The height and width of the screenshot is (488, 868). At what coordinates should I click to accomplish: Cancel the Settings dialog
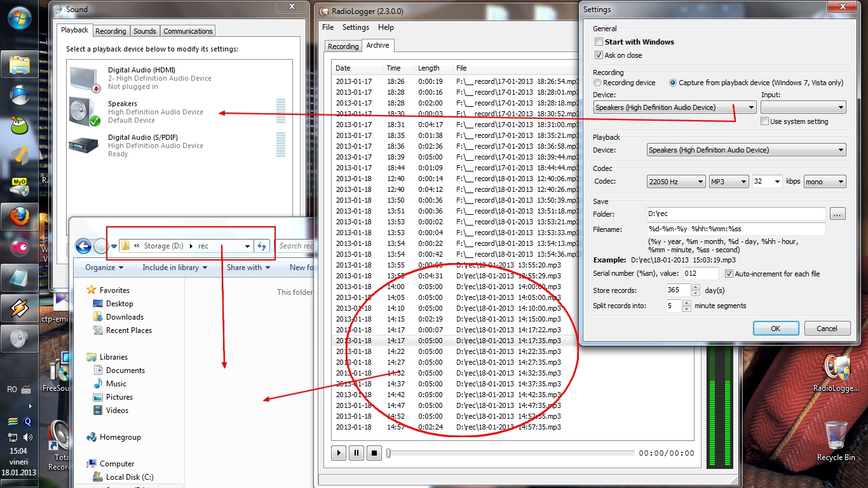[x=827, y=329]
